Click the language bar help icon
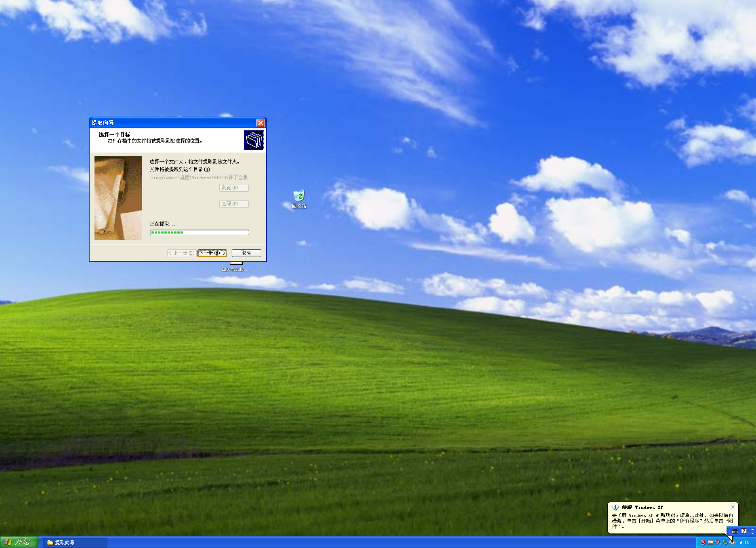 744,531
